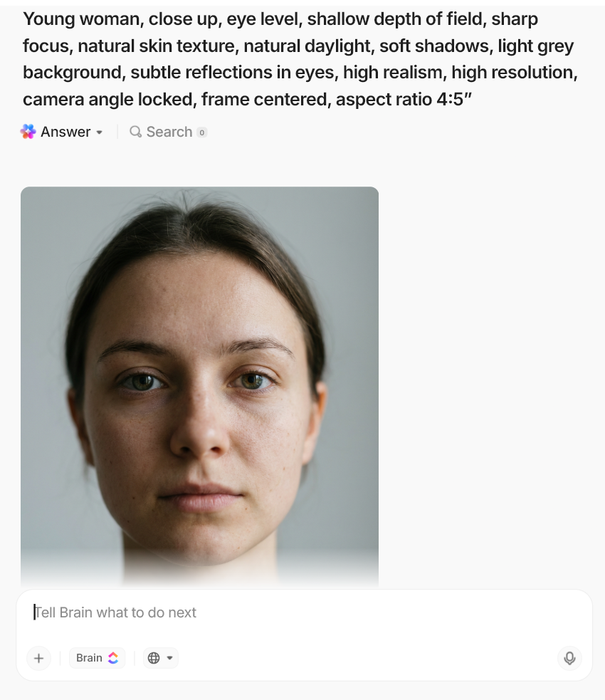Click the colorful Answer flower icon
The height and width of the screenshot is (700, 605).
(x=28, y=132)
